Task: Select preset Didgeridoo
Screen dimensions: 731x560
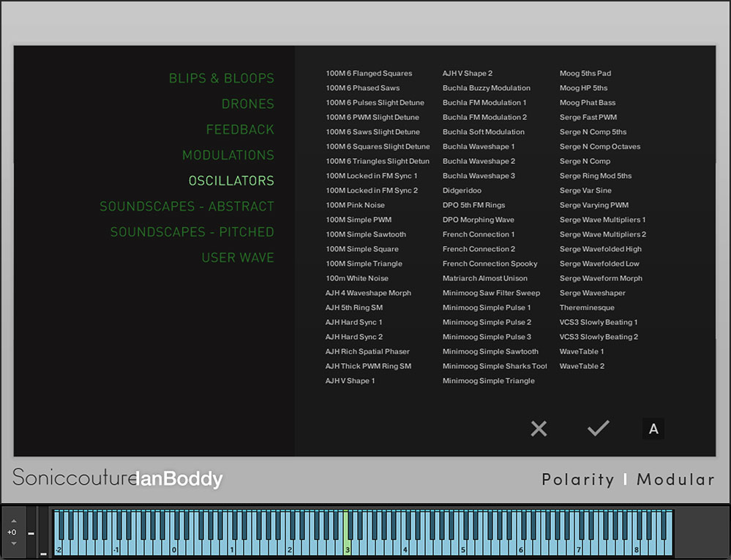Action: [462, 190]
